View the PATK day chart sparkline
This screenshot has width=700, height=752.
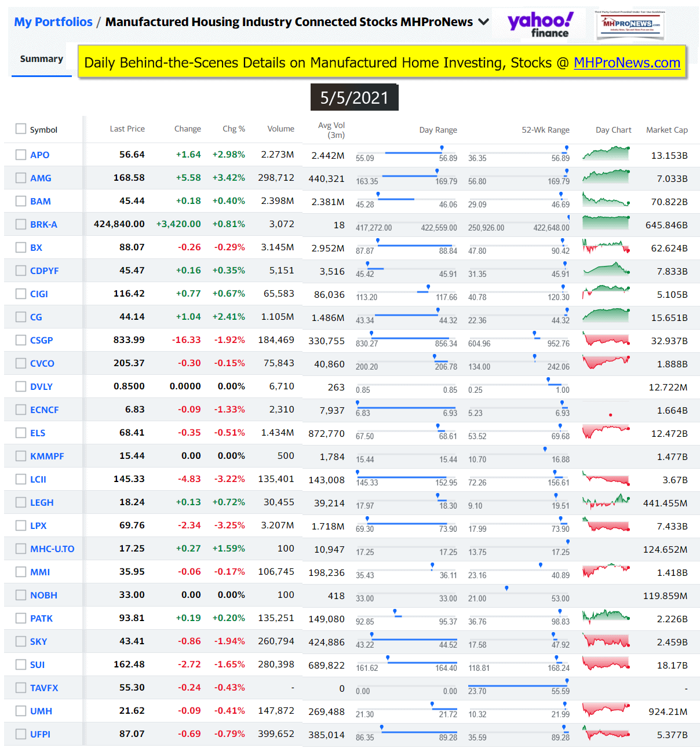[x=606, y=616]
